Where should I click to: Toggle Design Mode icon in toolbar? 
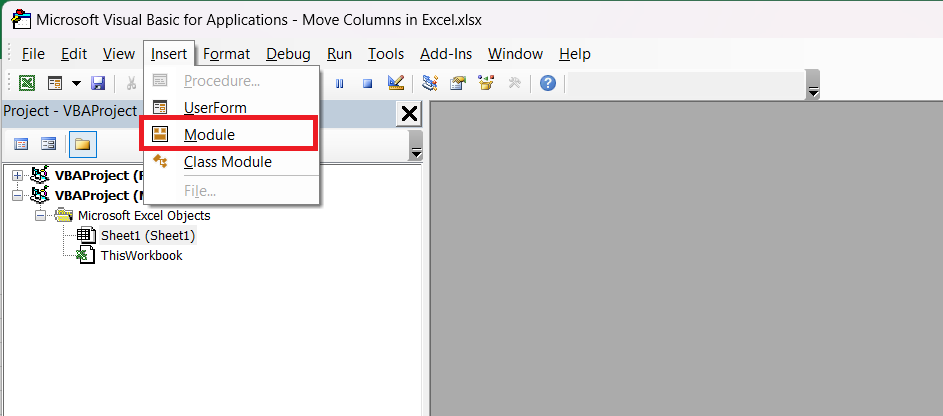[x=396, y=83]
